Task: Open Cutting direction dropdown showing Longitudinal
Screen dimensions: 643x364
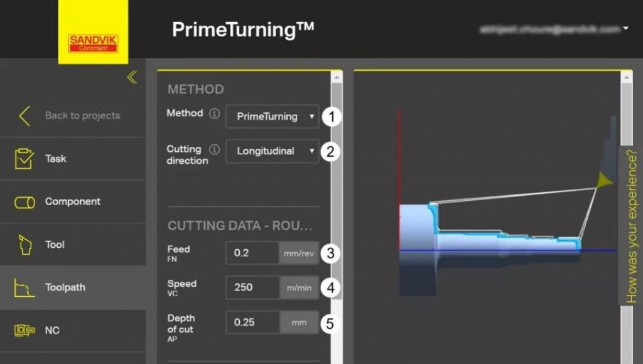Action: tap(273, 151)
